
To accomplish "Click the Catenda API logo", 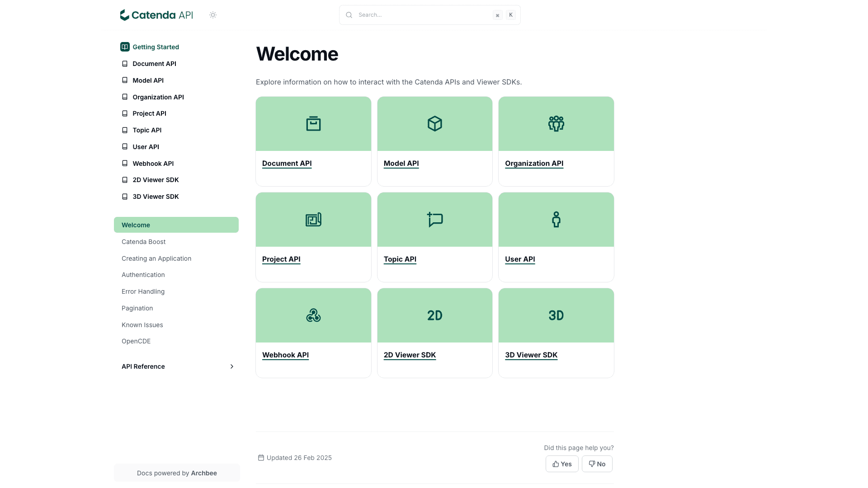I will tap(156, 15).
